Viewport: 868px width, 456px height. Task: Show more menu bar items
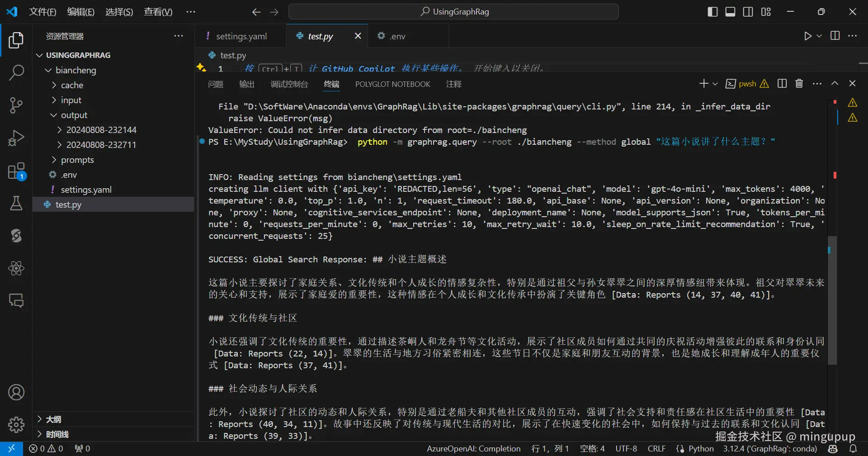(191, 12)
